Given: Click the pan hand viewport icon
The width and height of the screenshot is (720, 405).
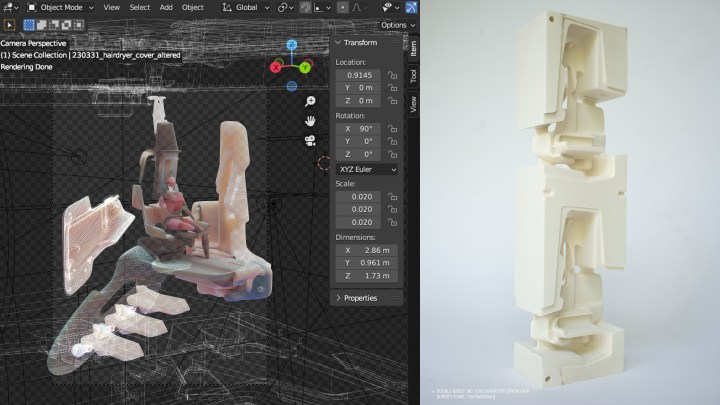Looking at the screenshot, I should pos(311,121).
